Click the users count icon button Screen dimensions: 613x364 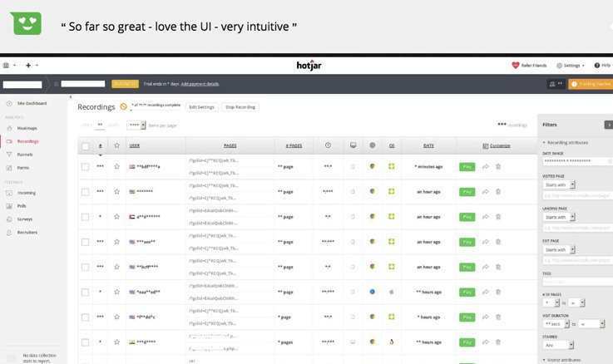coord(556,84)
